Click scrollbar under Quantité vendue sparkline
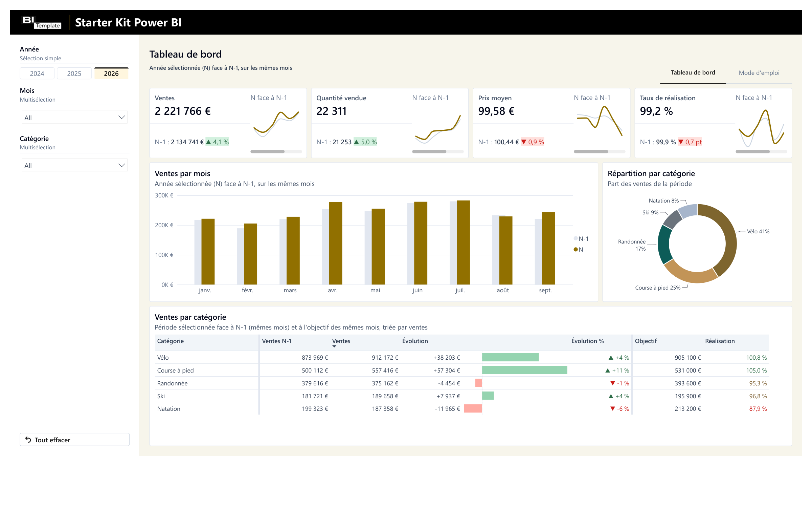 [x=429, y=151]
